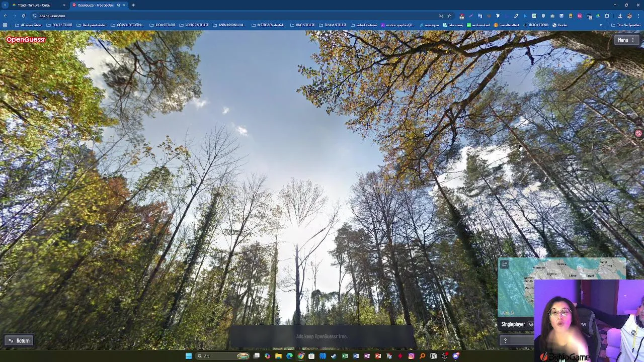Open the video FX siteleri bookmark folder
This screenshot has height=362, width=644.
click(364, 25)
